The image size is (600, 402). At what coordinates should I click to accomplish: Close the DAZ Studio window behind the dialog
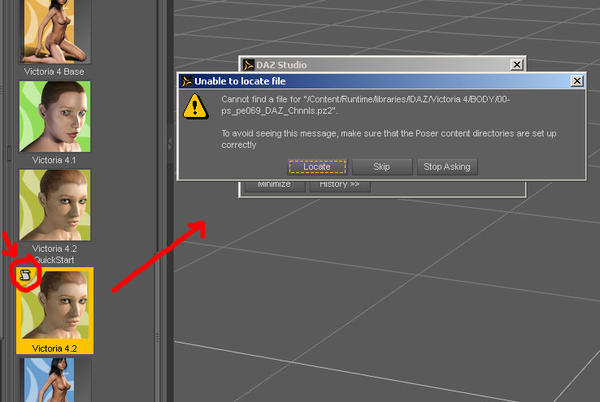(x=517, y=65)
